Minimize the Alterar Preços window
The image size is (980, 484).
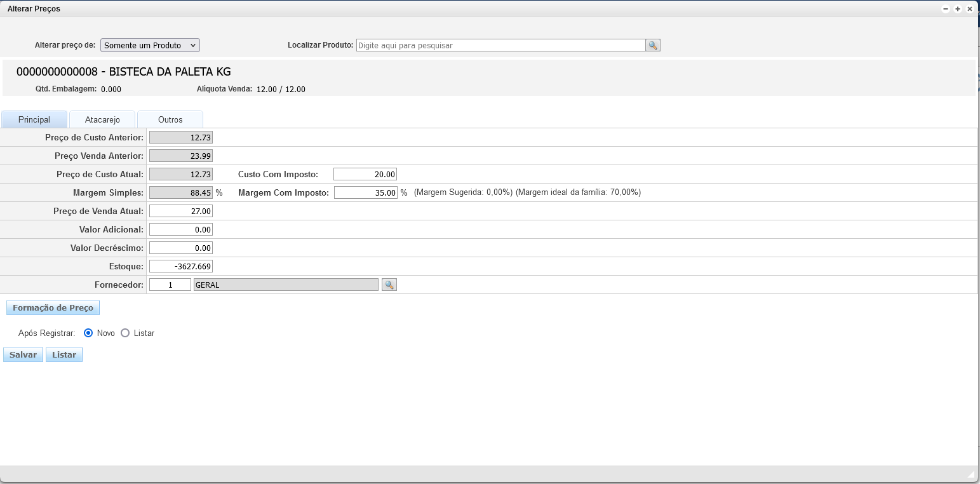pyautogui.click(x=946, y=10)
